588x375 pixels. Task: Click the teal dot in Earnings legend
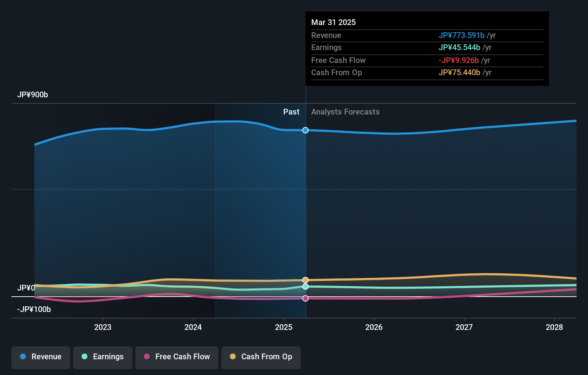85,356
